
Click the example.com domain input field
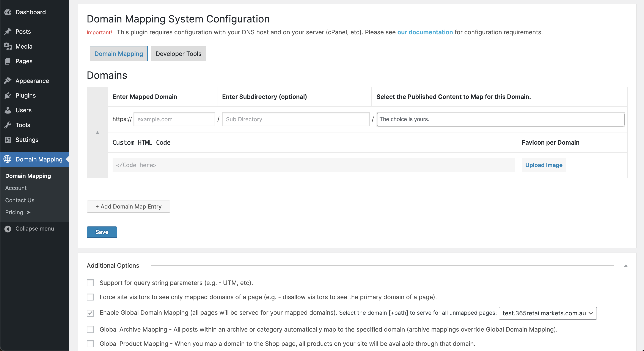[x=173, y=119]
